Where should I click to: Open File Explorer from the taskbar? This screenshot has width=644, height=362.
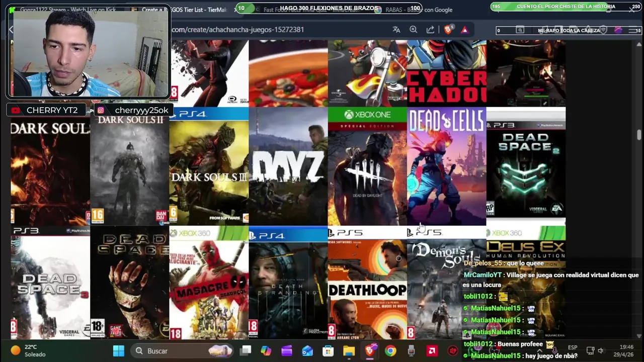tap(349, 351)
